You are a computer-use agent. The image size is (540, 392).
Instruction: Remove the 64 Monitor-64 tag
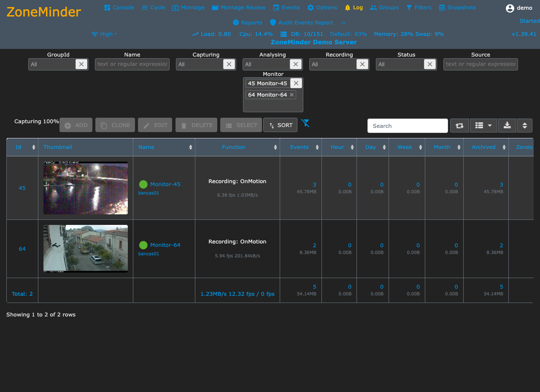click(x=292, y=95)
